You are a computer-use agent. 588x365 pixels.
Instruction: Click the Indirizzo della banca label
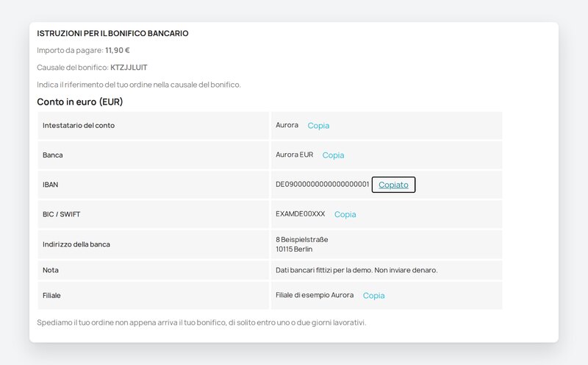(x=76, y=244)
